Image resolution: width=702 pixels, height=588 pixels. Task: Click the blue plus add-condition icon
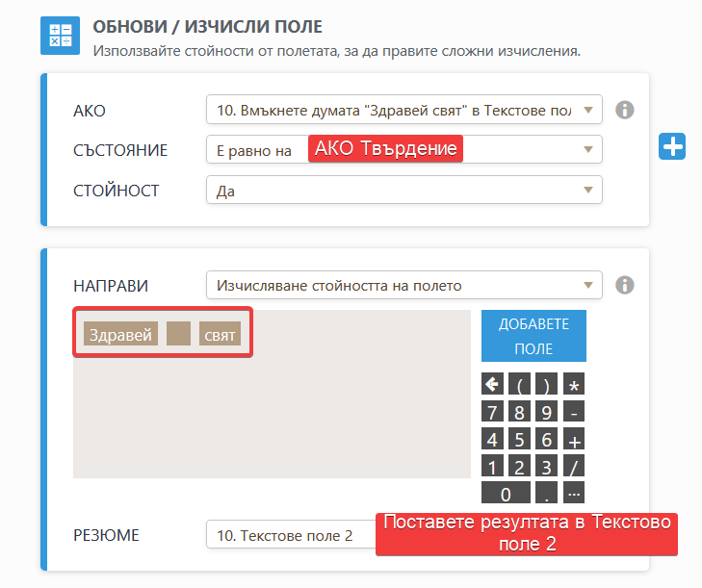672,146
